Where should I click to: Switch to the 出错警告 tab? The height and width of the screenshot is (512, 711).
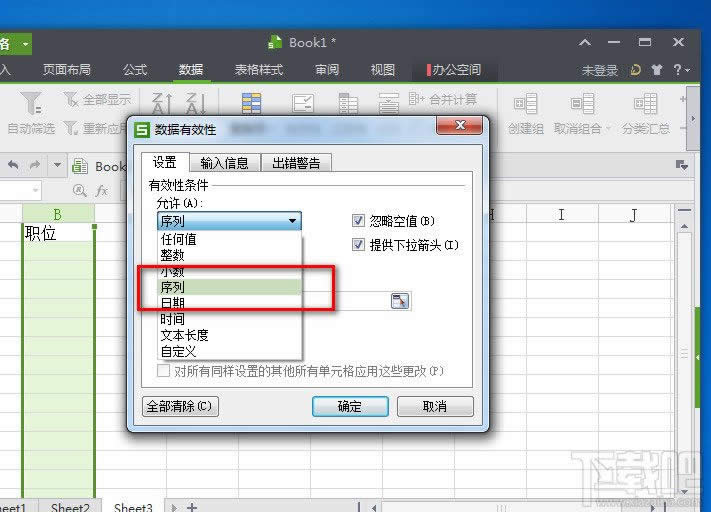coord(296,163)
